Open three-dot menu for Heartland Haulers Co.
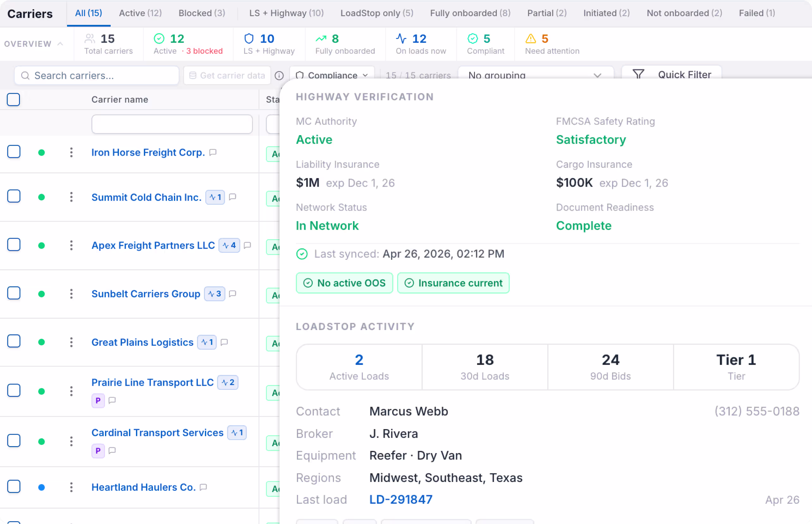This screenshot has height=524, width=812. point(71,487)
